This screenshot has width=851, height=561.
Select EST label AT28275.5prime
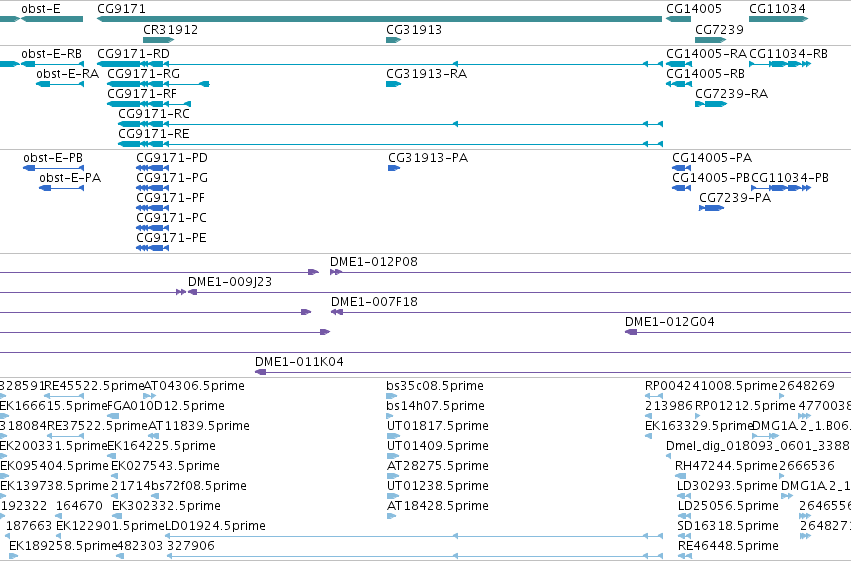(437, 467)
